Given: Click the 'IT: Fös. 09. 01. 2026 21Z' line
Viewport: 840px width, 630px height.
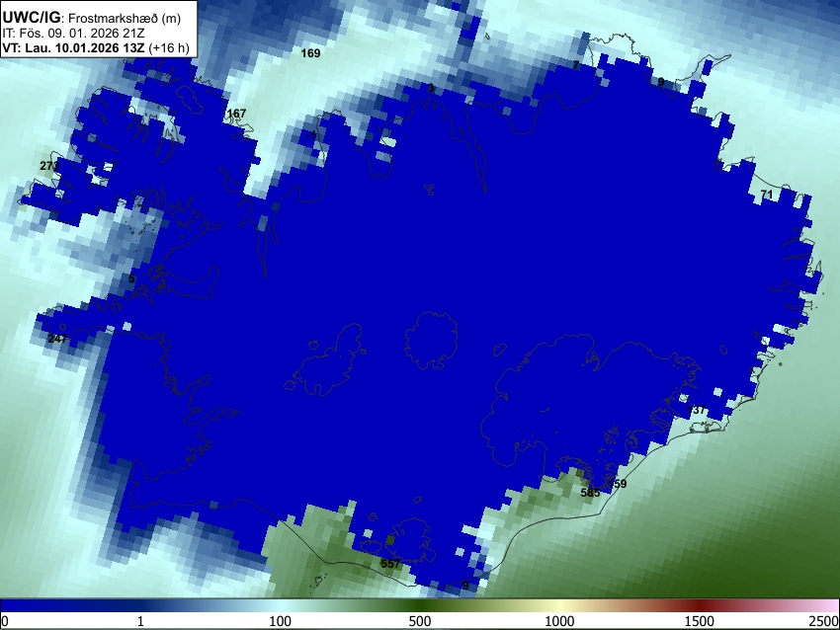Looking at the screenshot, I should click(x=73, y=34).
